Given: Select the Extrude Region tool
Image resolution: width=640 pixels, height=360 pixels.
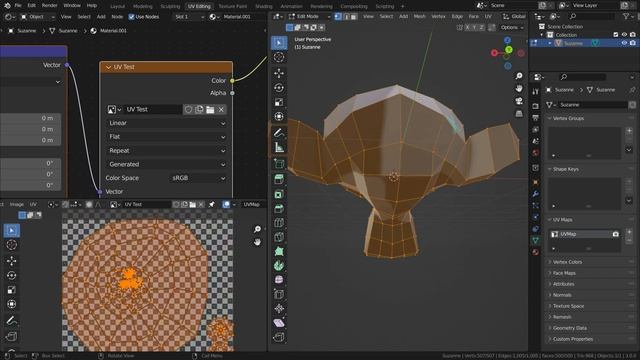Looking at the screenshot, I should (x=279, y=164).
